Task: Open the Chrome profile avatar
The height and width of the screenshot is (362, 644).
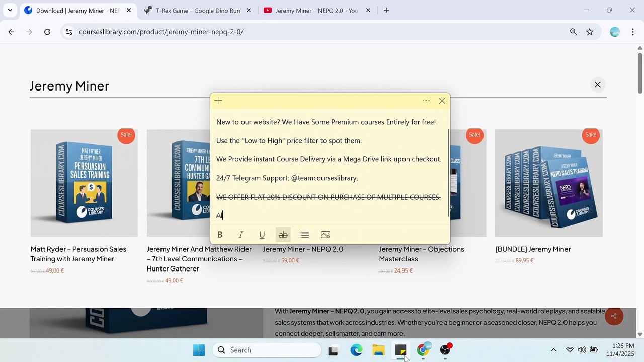Action: click(x=614, y=32)
